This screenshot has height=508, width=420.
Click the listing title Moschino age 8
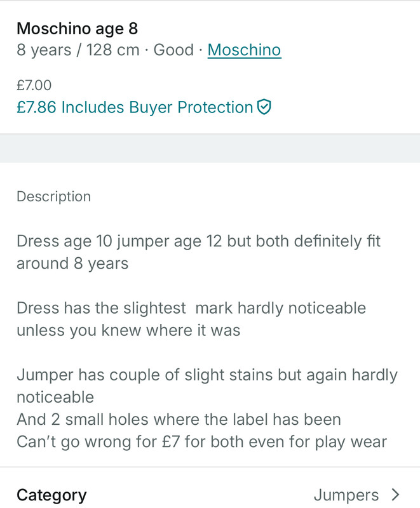[77, 29]
